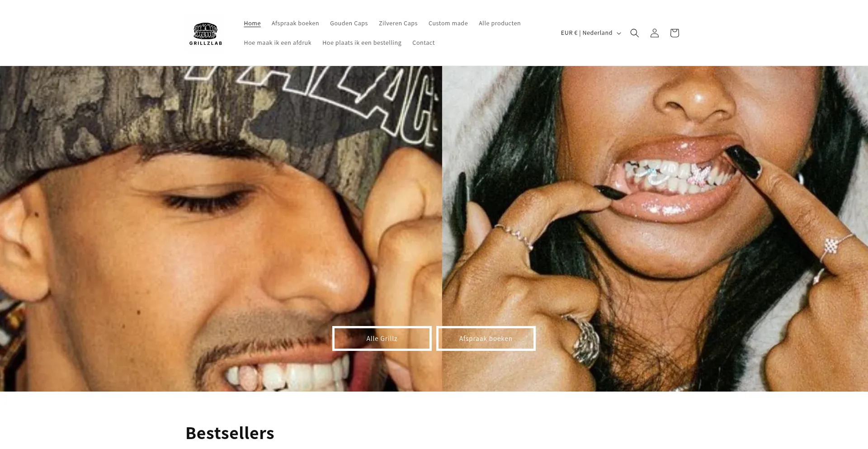This screenshot has height=449, width=868.
Task: Open Hoe maak ik een afdruk
Action: [278, 43]
